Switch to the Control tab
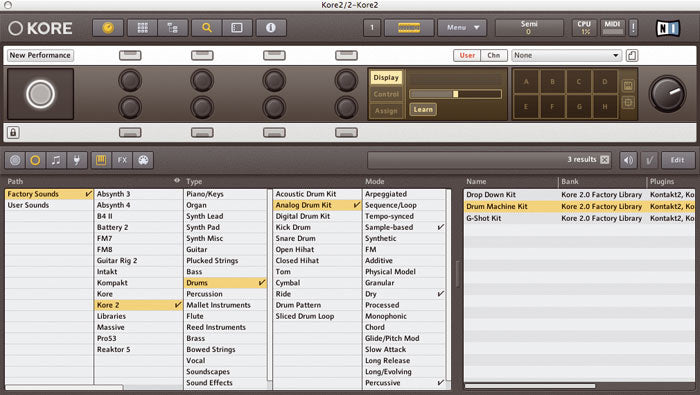The width and height of the screenshot is (700, 395). [x=386, y=94]
